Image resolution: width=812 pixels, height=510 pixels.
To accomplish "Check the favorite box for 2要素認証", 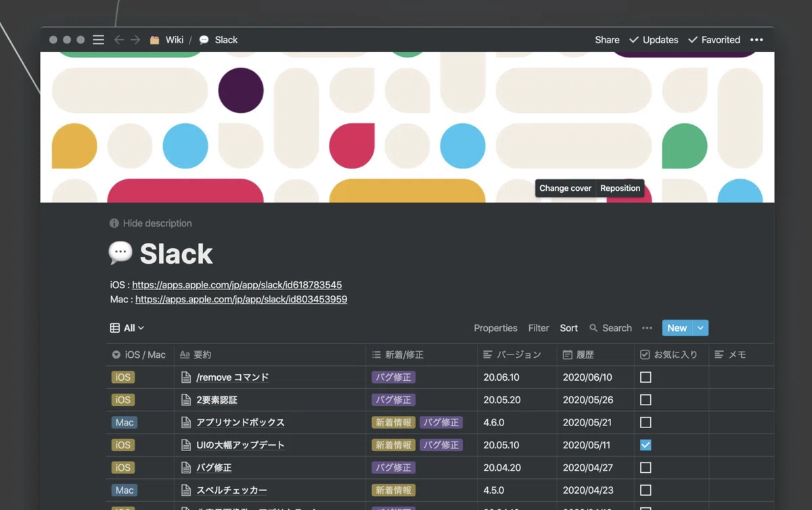I will (646, 400).
